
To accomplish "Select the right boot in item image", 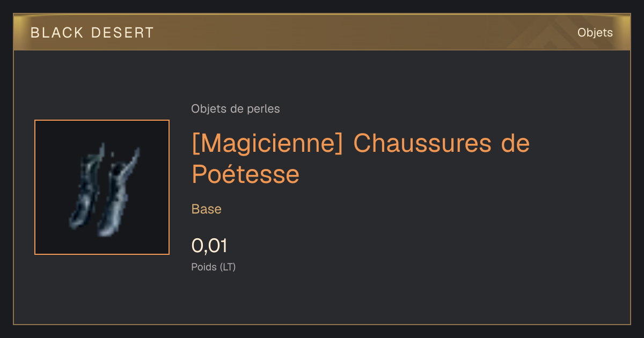I will pyautogui.click(x=118, y=192).
